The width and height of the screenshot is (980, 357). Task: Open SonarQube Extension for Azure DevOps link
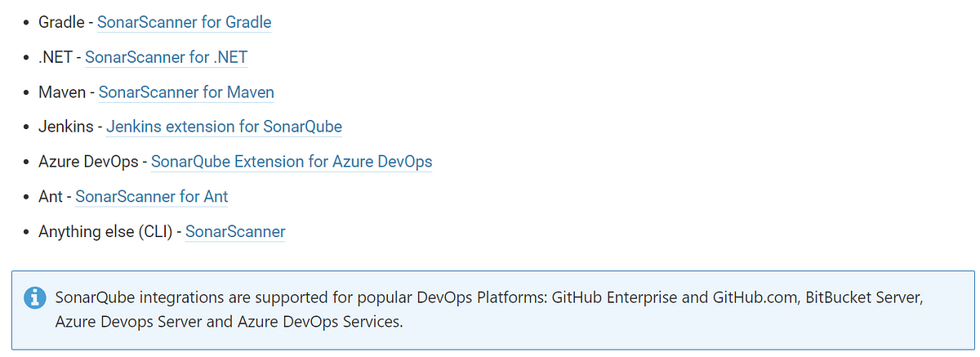tap(292, 162)
